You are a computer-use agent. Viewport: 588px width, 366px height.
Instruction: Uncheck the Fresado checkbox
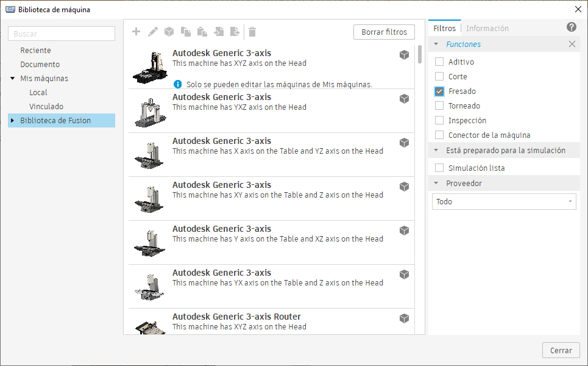point(439,91)
